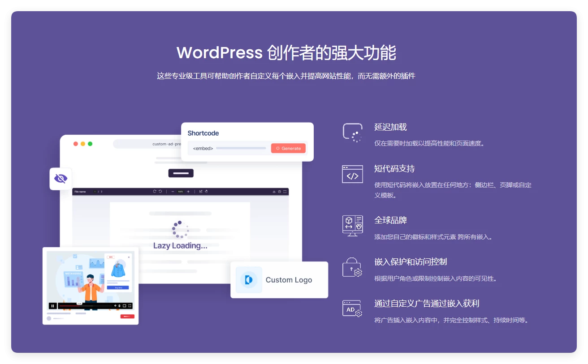Click the global branding cube icon

click(x=352, y=225)
